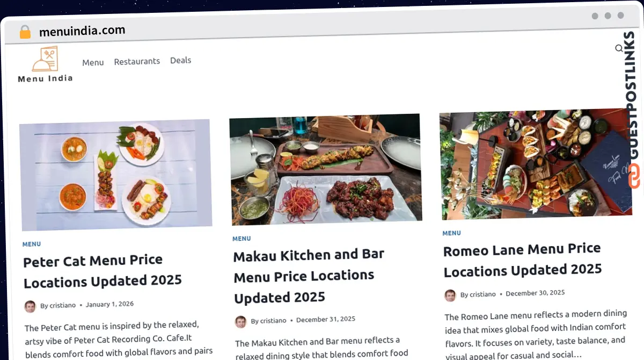Click the Romeo Lane table spread thumbnail

pos(536,164)
